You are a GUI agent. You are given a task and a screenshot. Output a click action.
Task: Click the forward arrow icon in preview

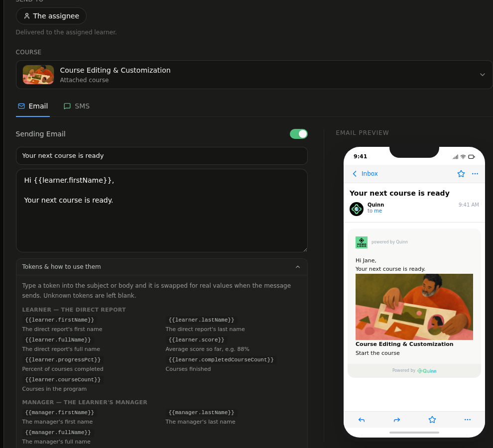[396, 420]
